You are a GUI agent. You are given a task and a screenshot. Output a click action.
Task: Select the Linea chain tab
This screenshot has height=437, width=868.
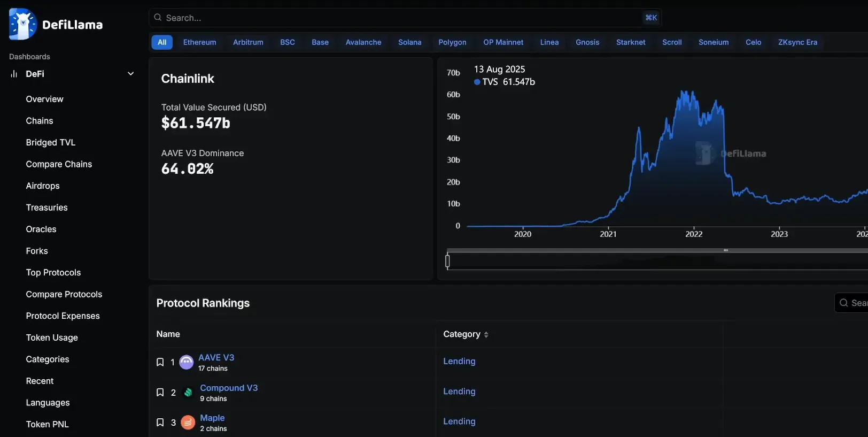(549, 42)
